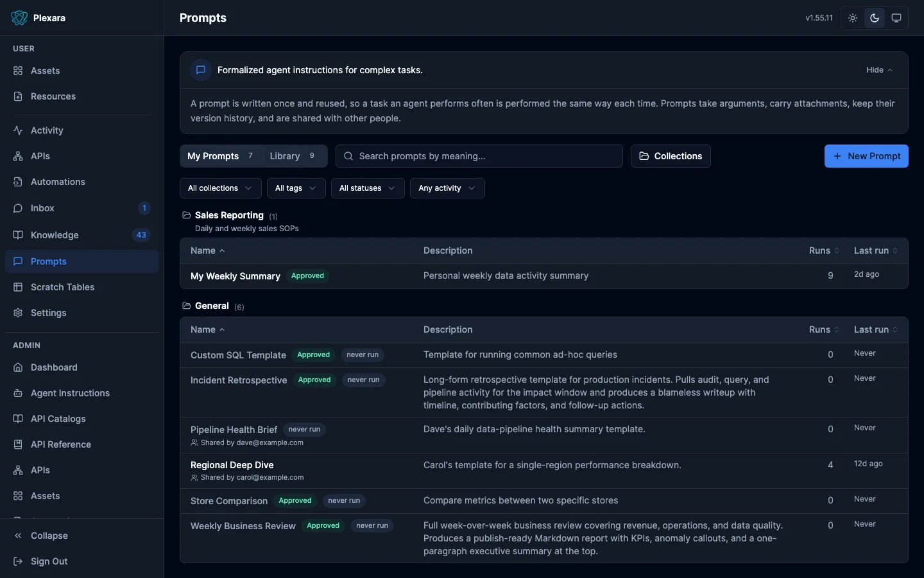924x578 pixels.
Task: Open My Weekly Summary prompt
Action: (x=235, y=276)
